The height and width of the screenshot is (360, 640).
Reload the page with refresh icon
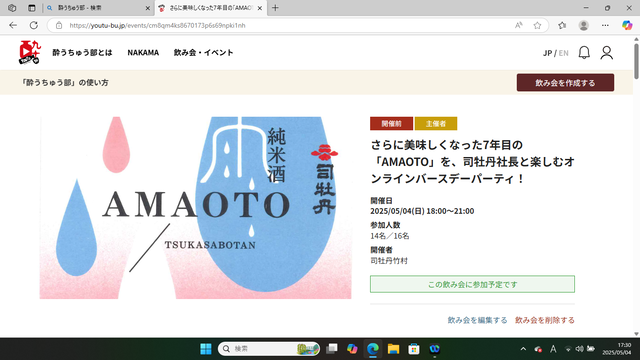coord(34,25)
